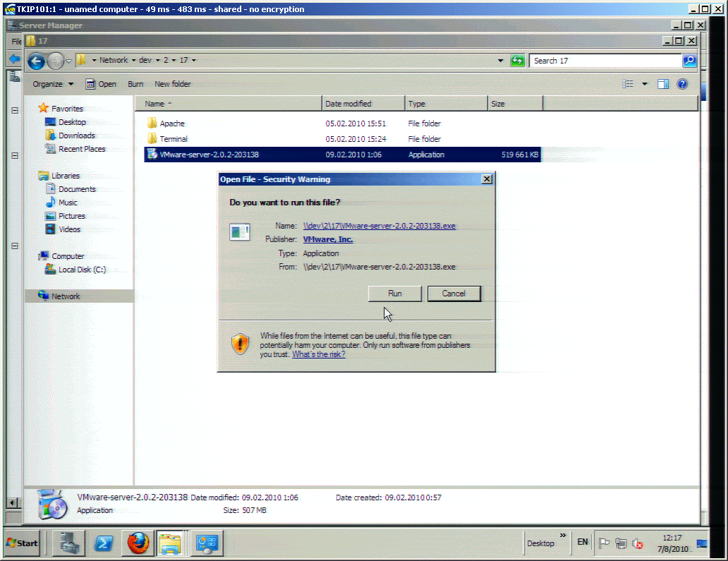The image size is (728, 561).
Task: Click the folder icon in address bar
Action: [81, 60]
